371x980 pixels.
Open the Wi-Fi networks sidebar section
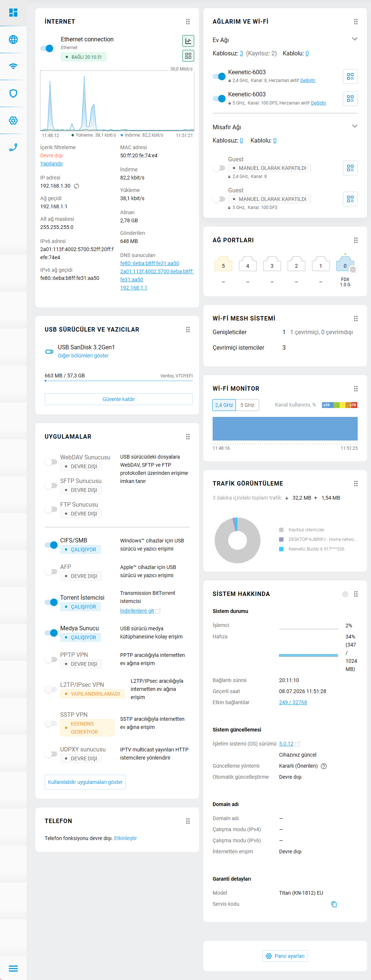point(13,66)
